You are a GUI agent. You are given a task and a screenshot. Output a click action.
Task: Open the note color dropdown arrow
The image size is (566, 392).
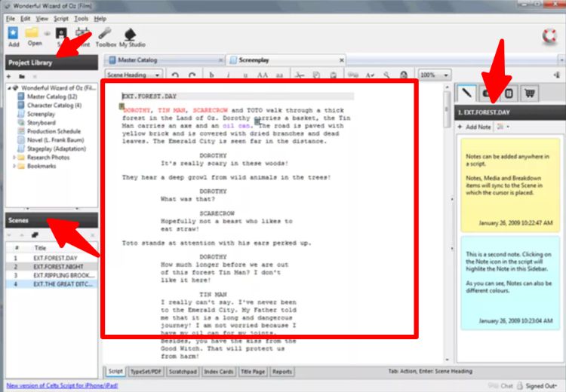(x=508, y=127)
